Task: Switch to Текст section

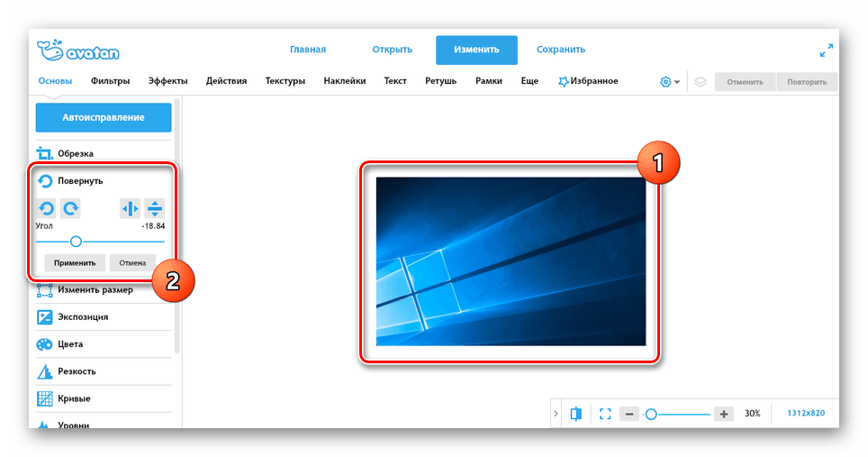Action: (x=395, y=81)
